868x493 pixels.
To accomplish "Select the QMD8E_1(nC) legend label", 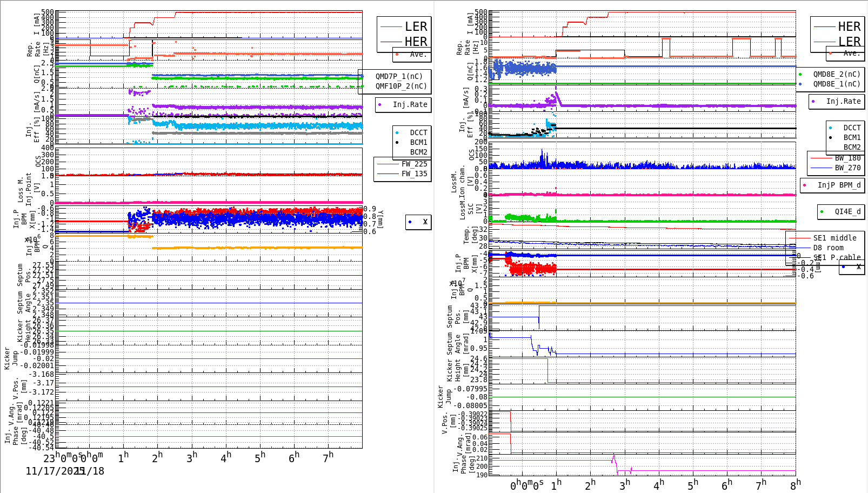I will coord(837,84).
